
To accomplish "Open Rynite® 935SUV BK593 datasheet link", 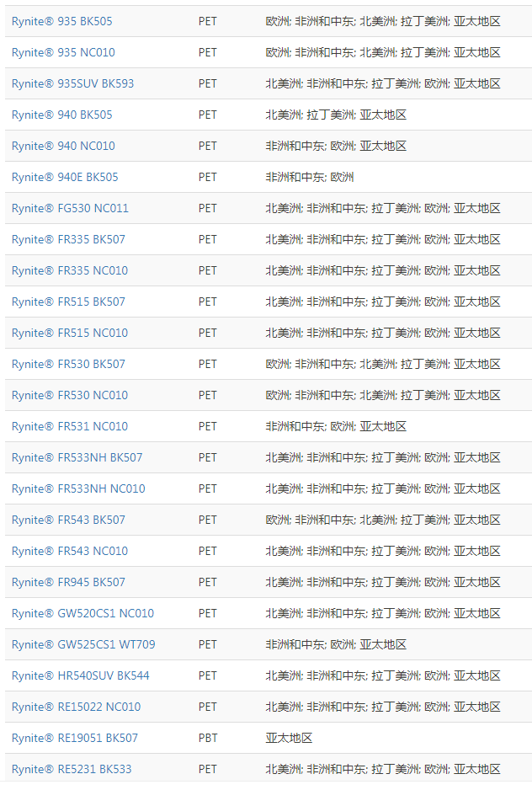I will [x=72, y=83].
